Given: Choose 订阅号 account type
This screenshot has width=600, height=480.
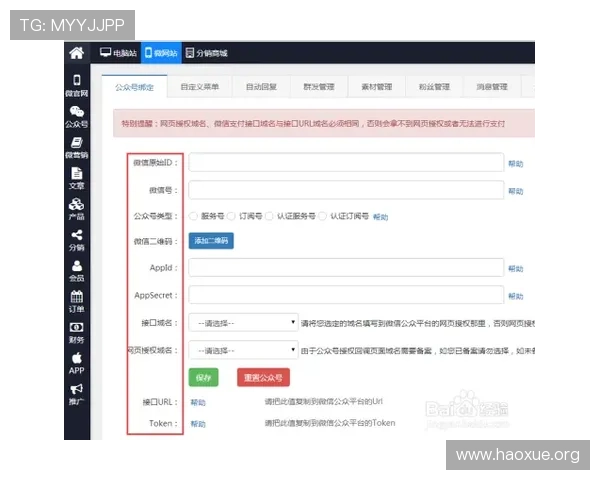Looking at the screenshot, I should click(231, 216).
